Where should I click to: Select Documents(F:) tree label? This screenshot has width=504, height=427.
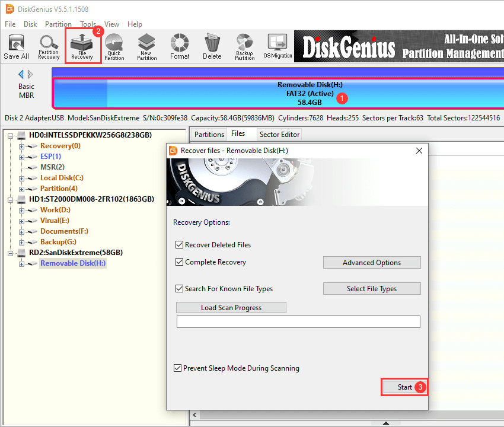point(64,231)
